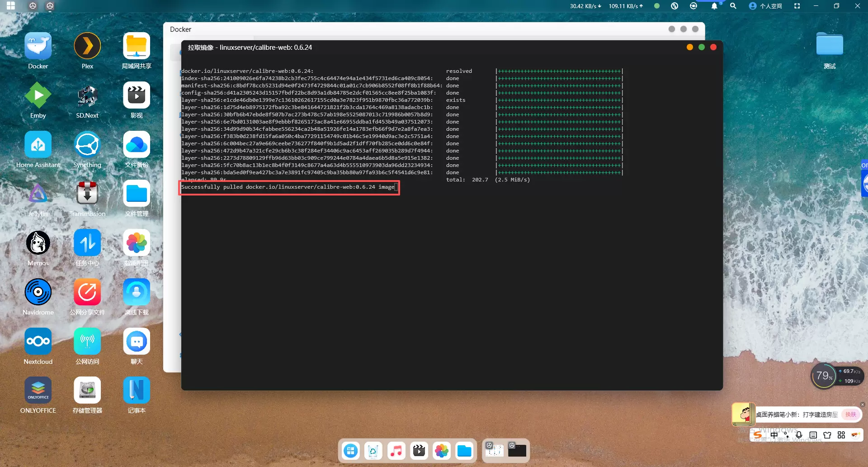
Task: Launch the Plex desktop icon
Action: click(x=87, y=47)
